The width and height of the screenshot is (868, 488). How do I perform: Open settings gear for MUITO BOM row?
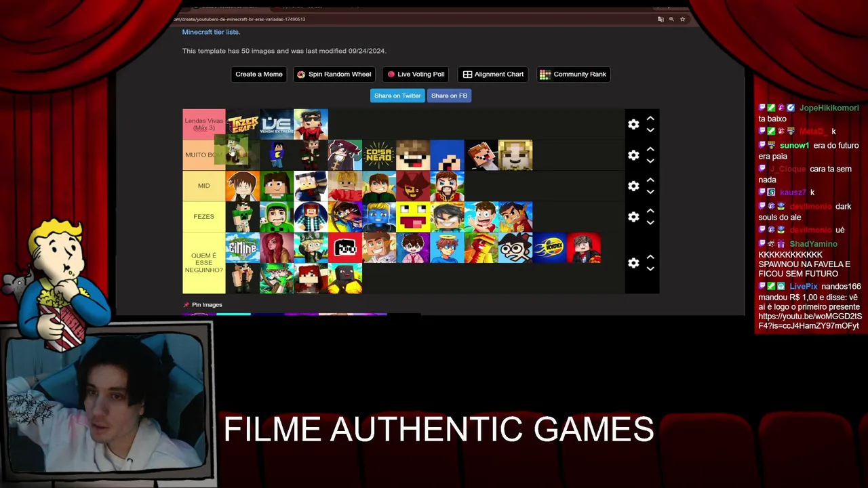[633, 155]
